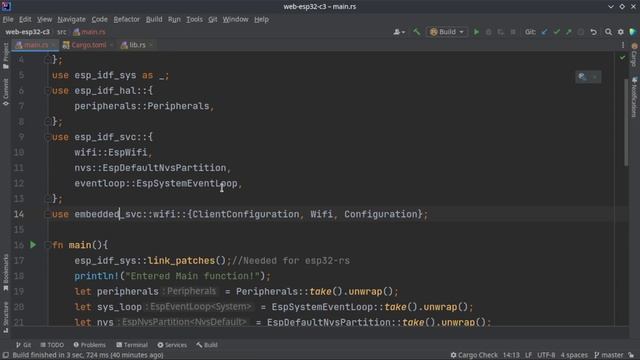This screenshot has height=360, width=640.
Task: Click the green inspections checkmark in editor
Action: 622,58
